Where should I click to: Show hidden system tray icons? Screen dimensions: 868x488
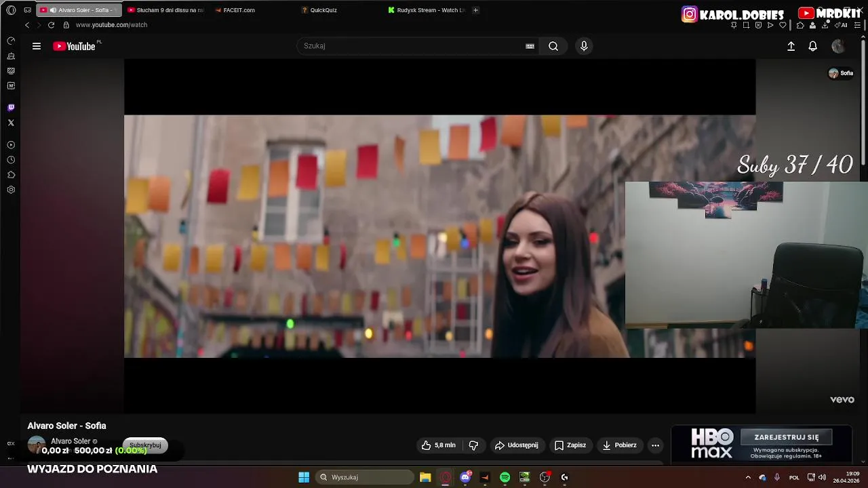(748, 477)
